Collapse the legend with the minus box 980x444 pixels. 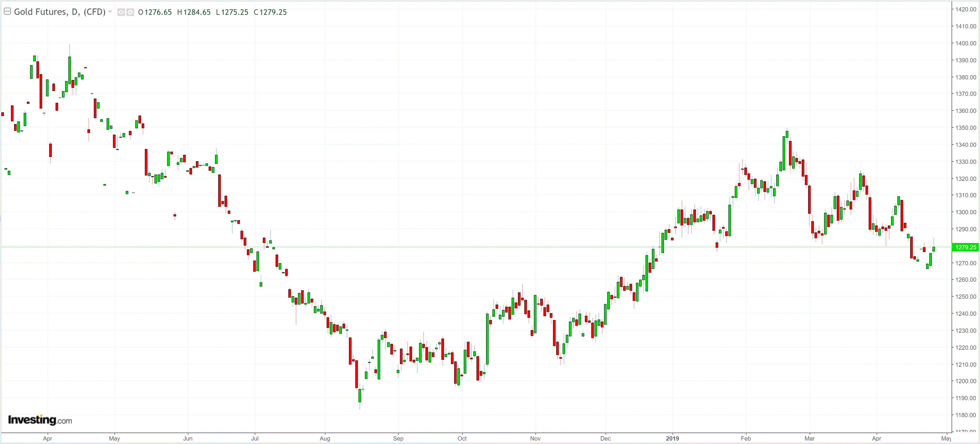click(x=7, y=11)
